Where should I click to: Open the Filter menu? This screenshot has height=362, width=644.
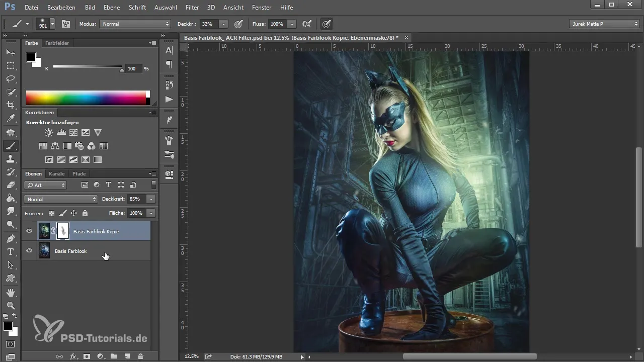tap(192, 8)
